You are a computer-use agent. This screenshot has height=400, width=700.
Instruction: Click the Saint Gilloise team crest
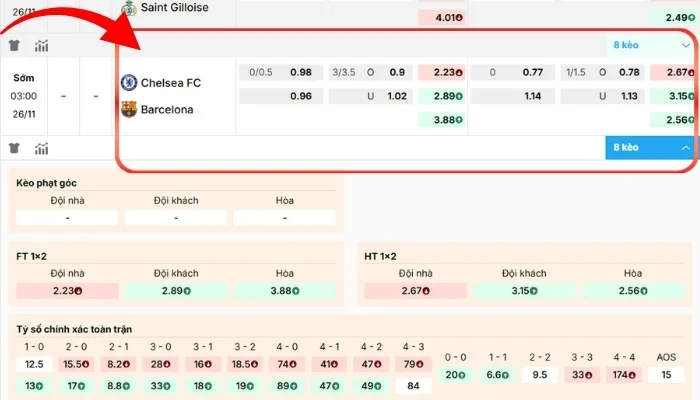pyautogui.click(x=128, y=9)
